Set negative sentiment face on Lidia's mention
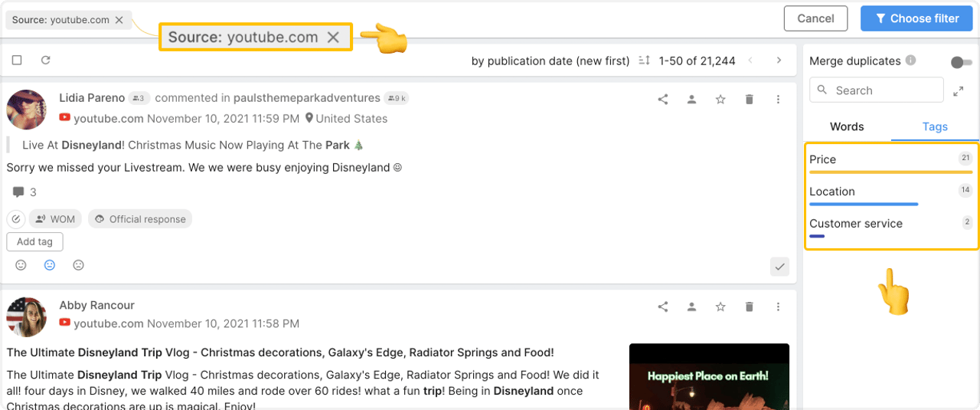 pos(78,265)
